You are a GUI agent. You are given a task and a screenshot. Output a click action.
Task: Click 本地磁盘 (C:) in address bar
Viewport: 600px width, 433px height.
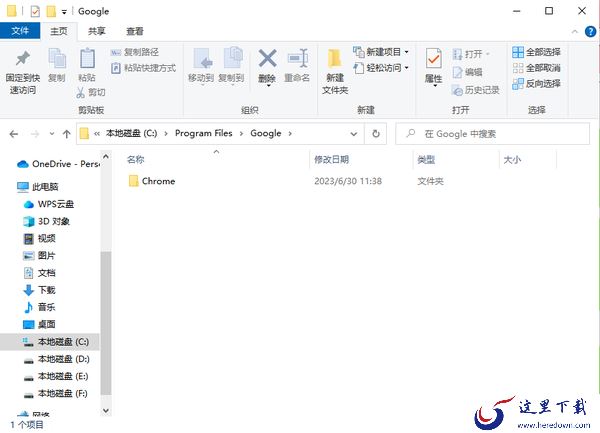tap(131, 133)
